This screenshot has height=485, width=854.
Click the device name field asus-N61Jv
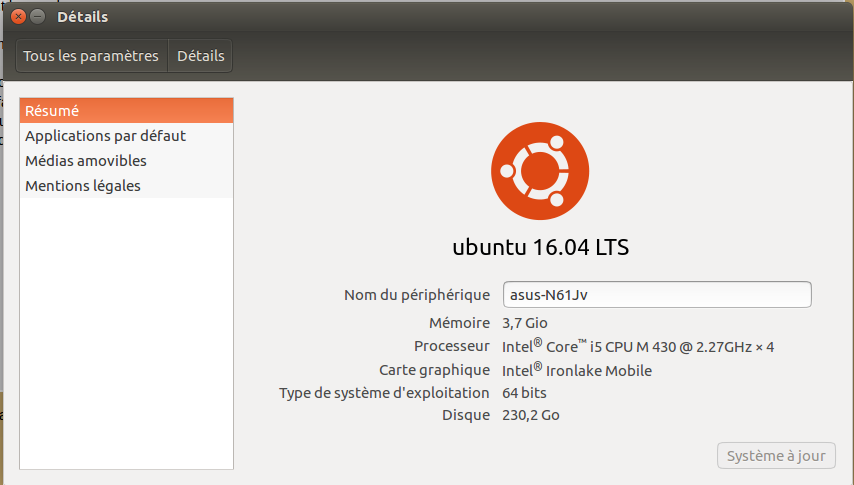coord(657,295)
